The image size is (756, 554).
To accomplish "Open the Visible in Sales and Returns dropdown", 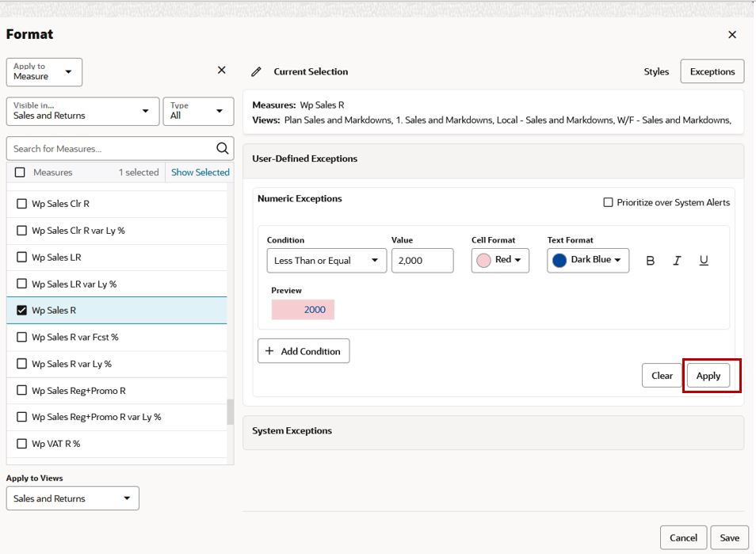I will [83, 112].
